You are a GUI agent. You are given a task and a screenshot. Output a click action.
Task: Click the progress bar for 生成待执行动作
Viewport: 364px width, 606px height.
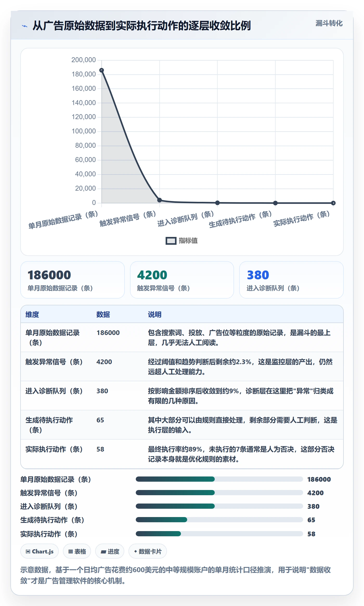[x=219, y=520]
